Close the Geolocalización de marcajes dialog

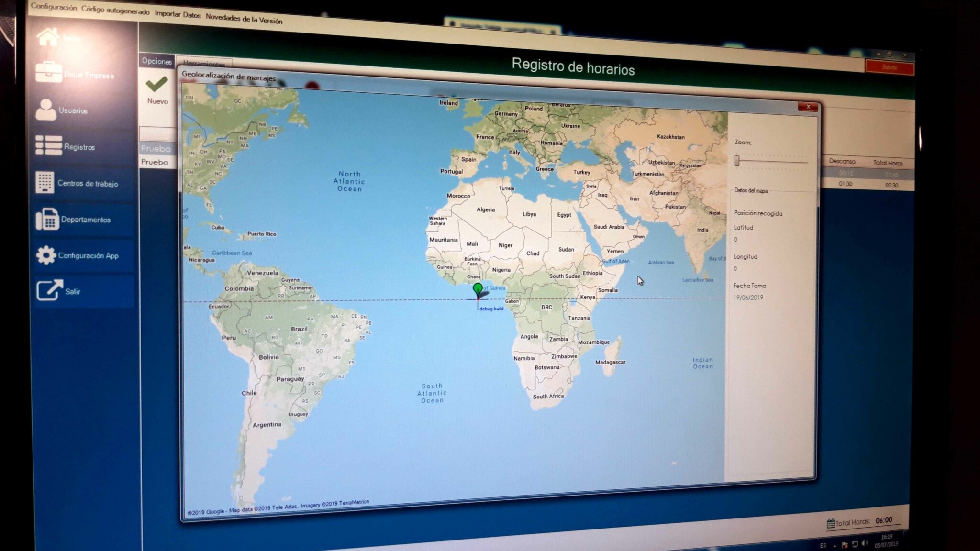pyautogui.click(x=808, y=107)
